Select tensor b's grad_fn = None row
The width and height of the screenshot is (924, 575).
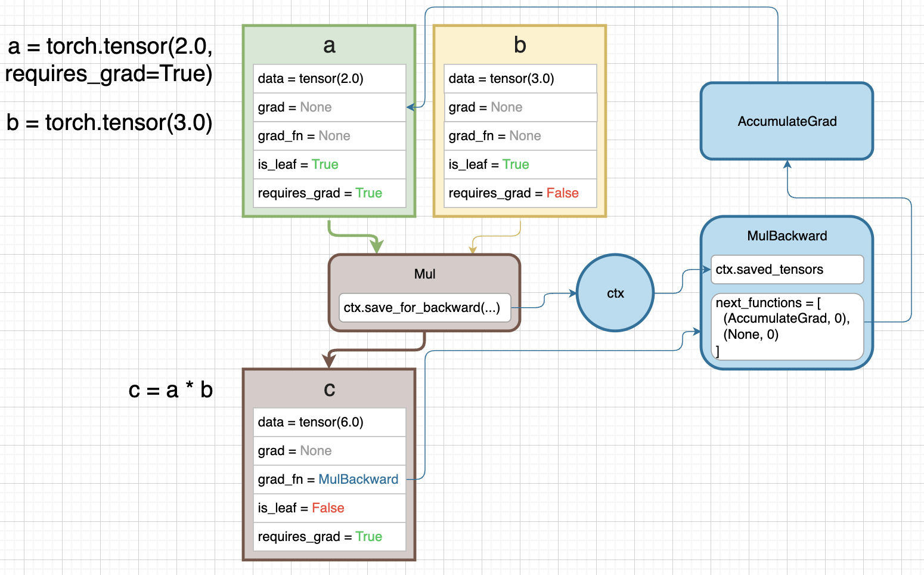[520, 136]
